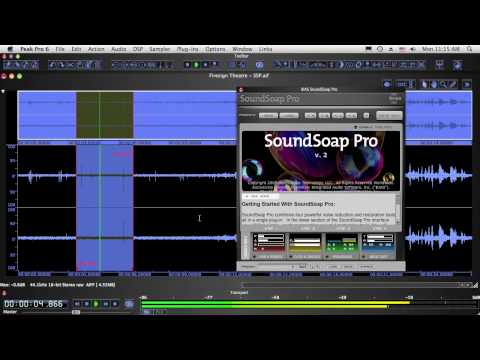Open the Links menu

coord(265,49)
